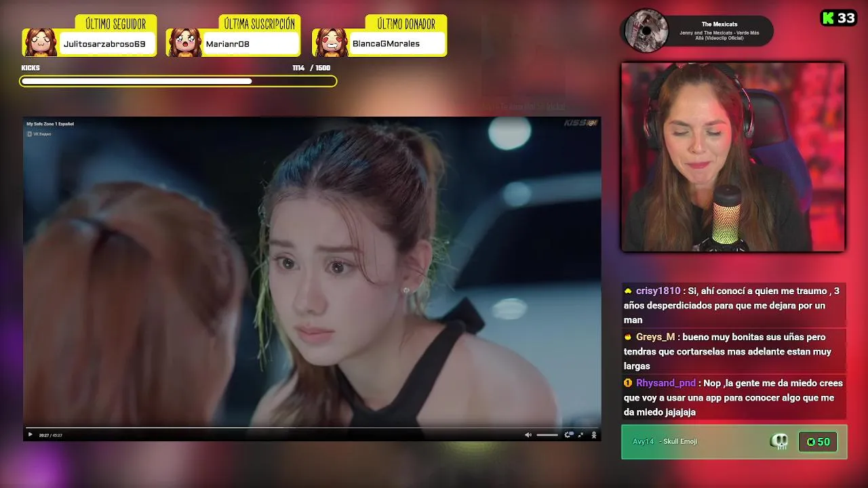This screenshot has height=488, width=868.
Task: Exit fullscreen with the arrows icon
Action: 580,435
